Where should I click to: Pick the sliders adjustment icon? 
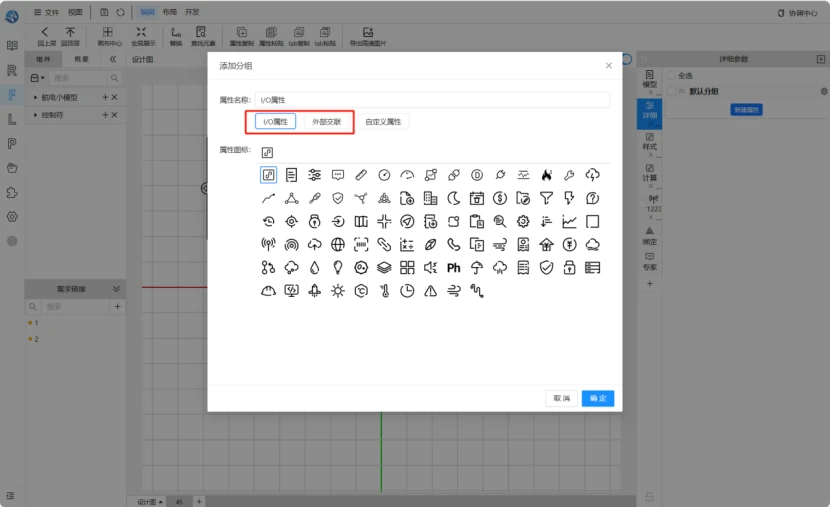tap(314, 175)
